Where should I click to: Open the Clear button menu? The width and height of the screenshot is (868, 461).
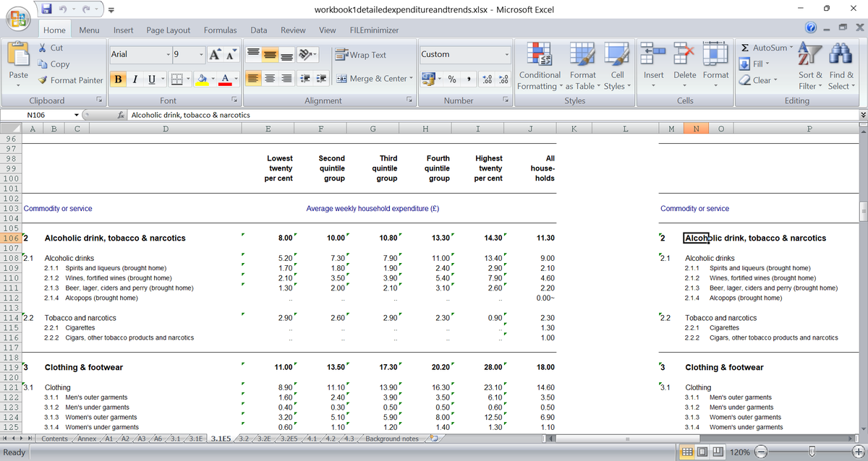click(757, 80)
